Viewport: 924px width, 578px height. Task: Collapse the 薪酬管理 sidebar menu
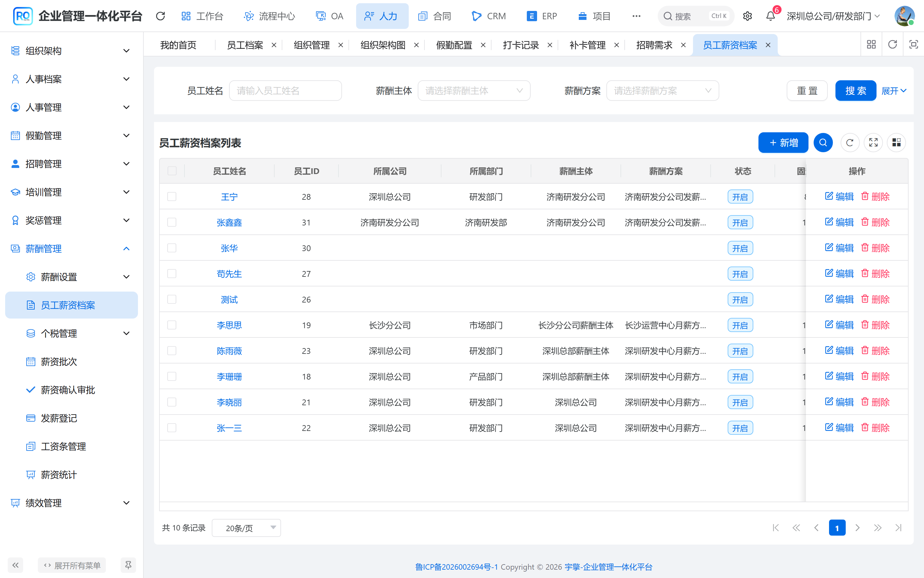click(72, 249)
